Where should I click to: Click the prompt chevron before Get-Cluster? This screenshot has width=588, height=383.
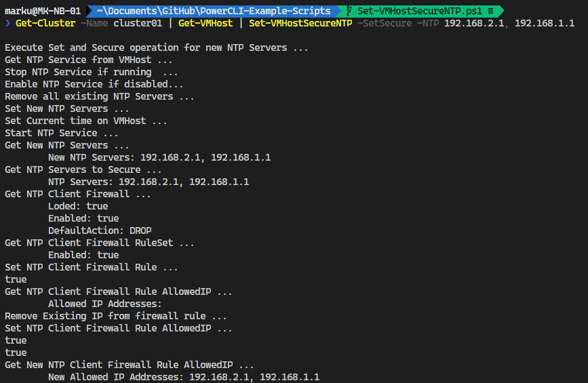click(7, 23)
